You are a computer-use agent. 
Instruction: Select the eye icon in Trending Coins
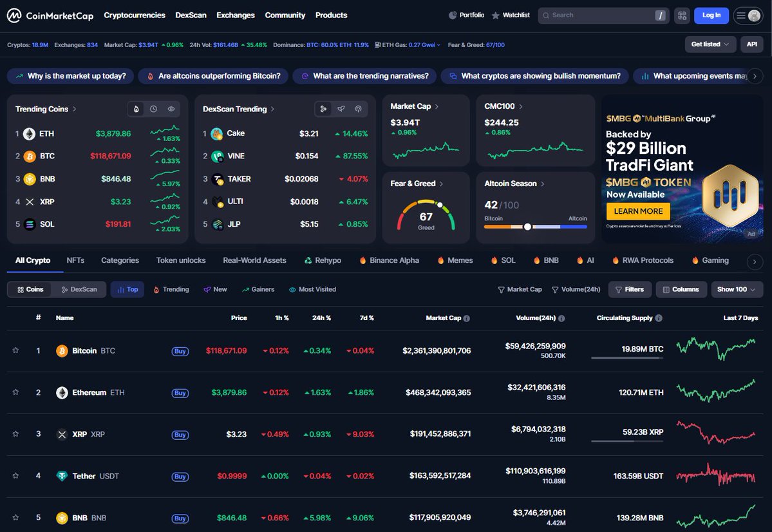click(x=171, y=109)
